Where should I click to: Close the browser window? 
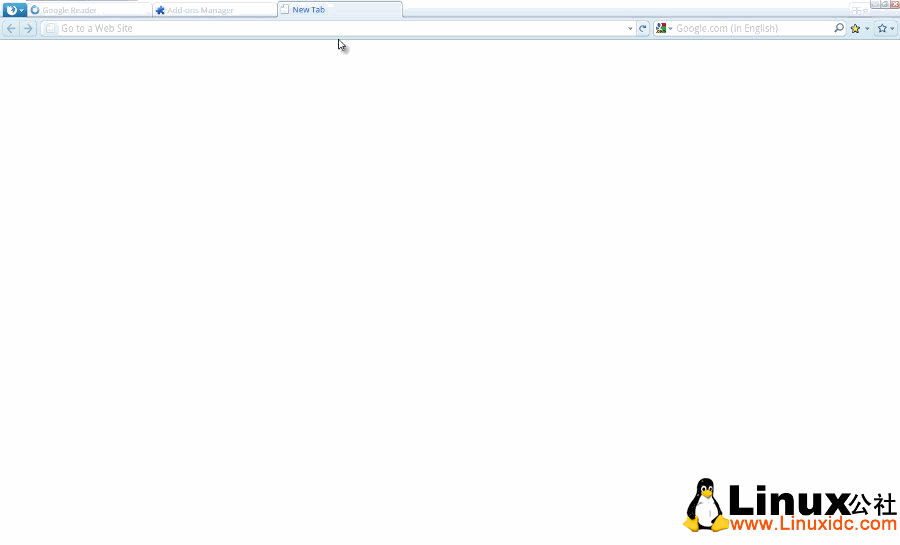894,4
